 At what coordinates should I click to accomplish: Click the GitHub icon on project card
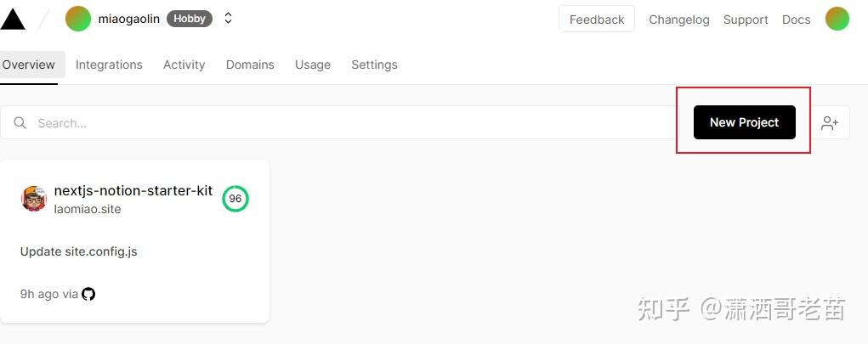coord(88,294)
